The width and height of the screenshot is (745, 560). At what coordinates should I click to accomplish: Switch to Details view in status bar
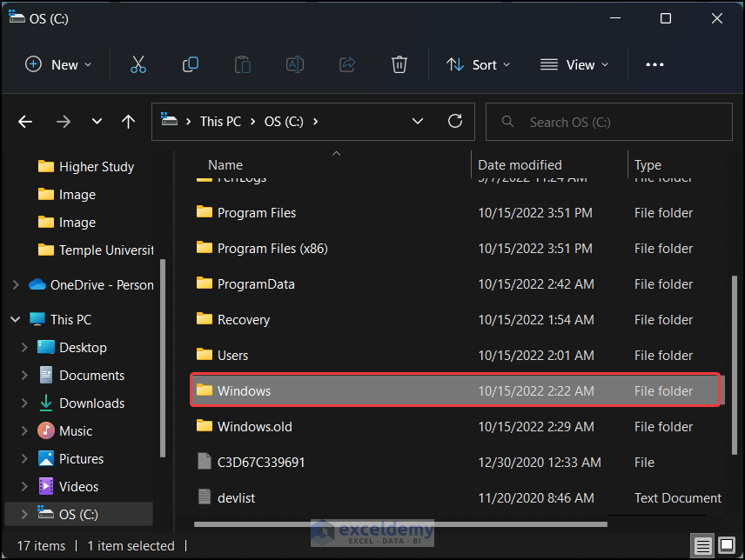[x=702, y=546]
